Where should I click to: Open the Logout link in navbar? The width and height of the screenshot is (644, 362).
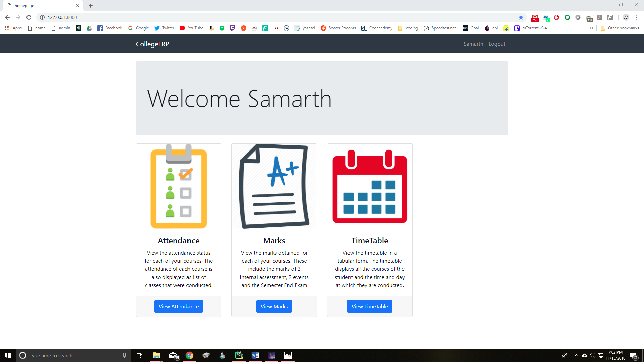pos(497,44)
